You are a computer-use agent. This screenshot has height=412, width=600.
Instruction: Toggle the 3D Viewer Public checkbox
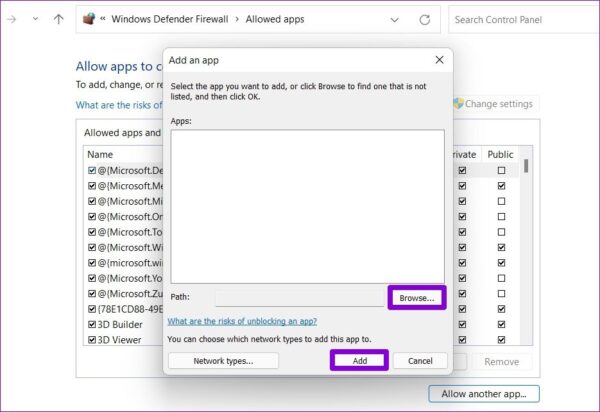(x=501, y=340)
